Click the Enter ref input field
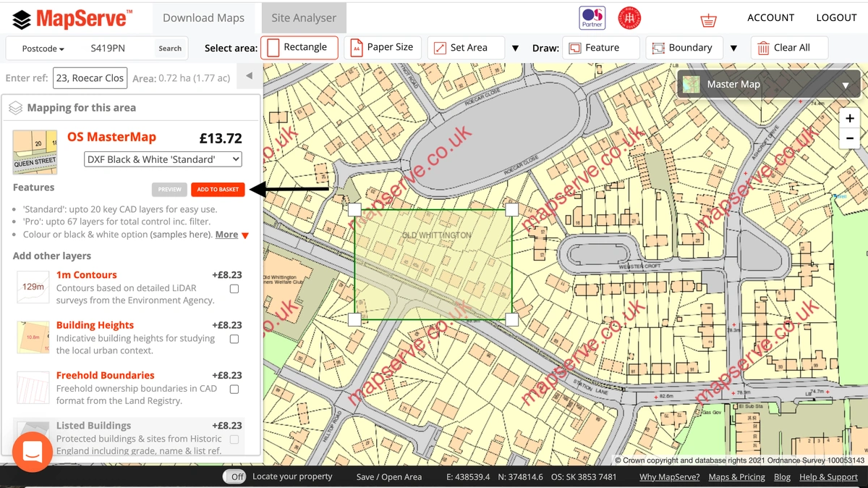 (89, 78)
